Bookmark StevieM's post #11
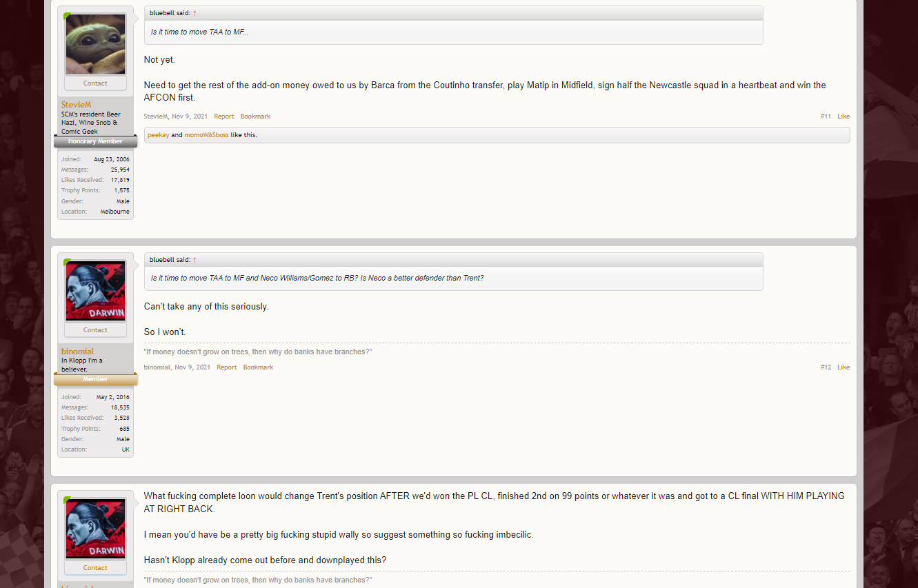Viewport: 918px width, 588px height. (255, 116)
